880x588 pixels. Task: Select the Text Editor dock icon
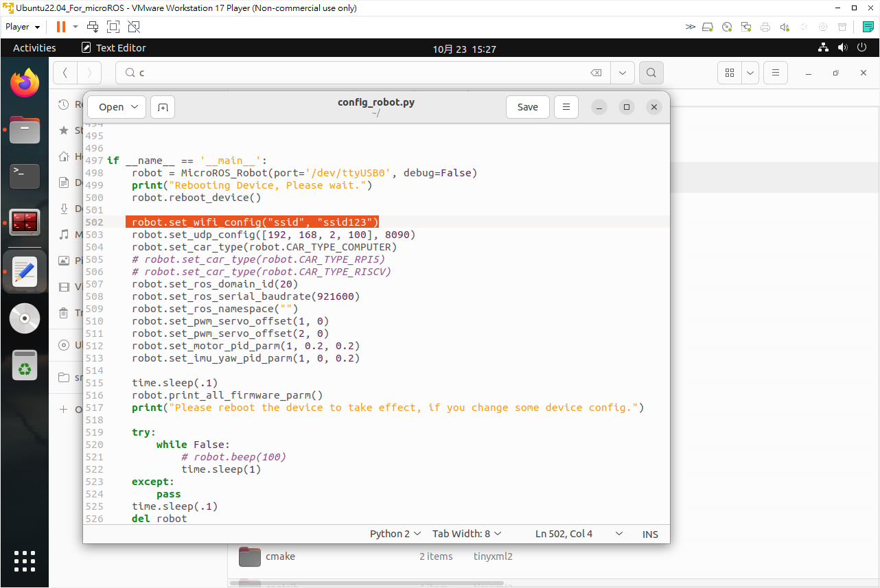25,271
